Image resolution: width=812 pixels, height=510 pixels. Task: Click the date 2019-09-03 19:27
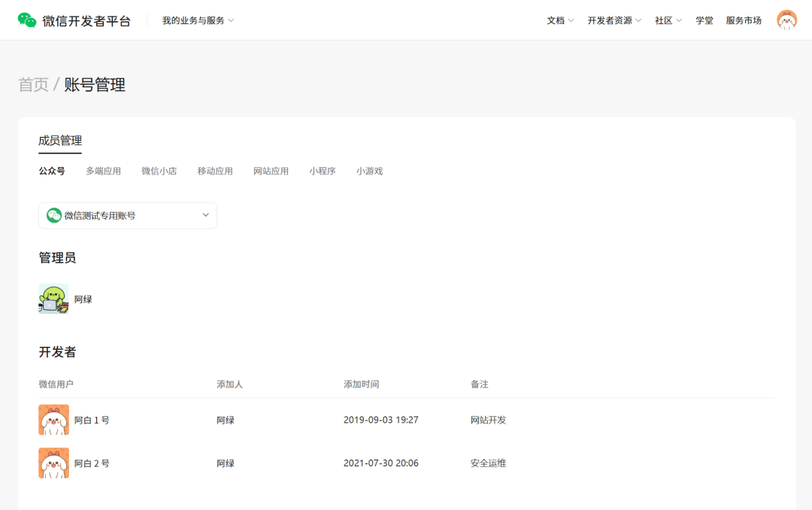381,420
